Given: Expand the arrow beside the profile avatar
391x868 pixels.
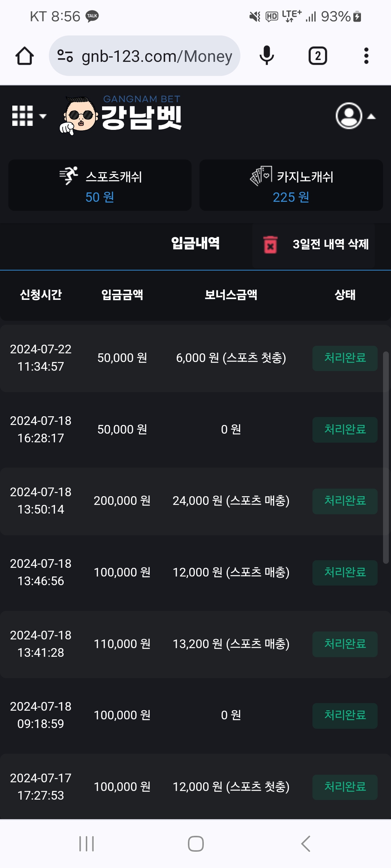Looking at the screenshot, I should (x=371, y=116).
